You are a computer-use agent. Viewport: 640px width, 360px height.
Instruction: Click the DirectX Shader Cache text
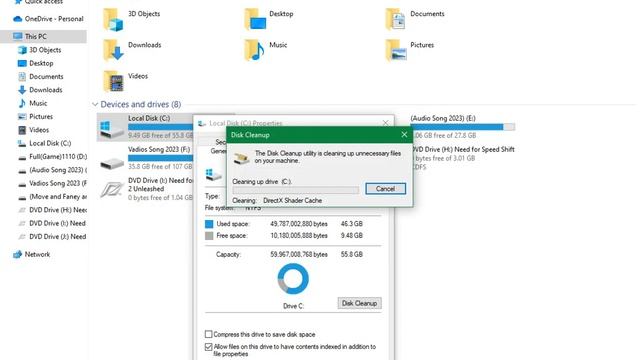pyautogui.click(x=292, y=200)
